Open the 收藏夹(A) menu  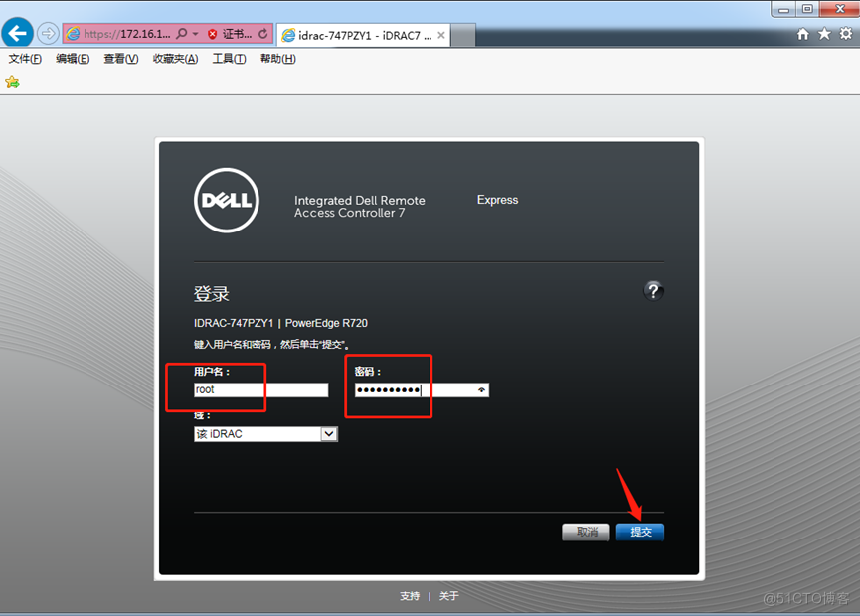(x=175, y=59)
